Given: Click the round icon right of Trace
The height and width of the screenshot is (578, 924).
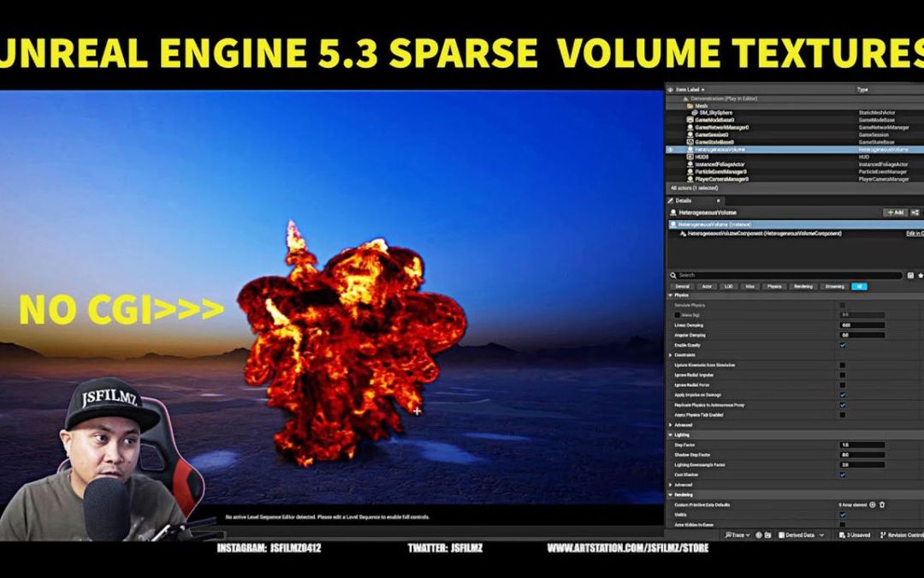Looking at the screenshot, I should tap(759, 535).
